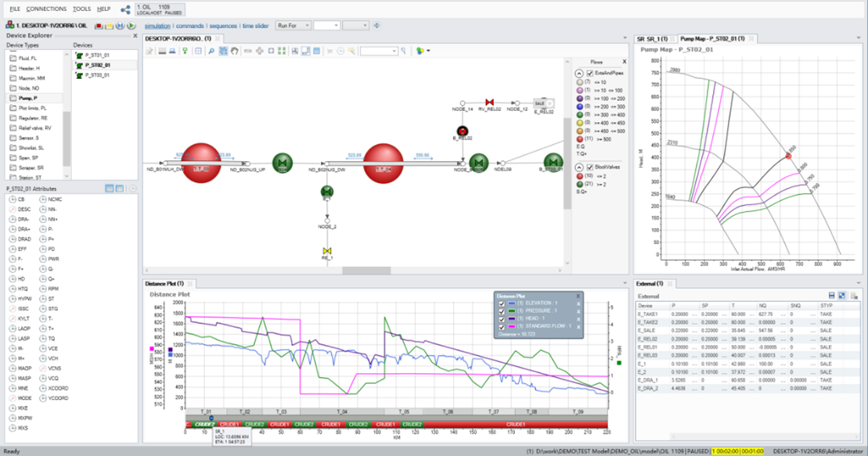868x456 pixels.
Task: Click the edit pencil icon in schematic toolbar
Action: tap(149, 51)
